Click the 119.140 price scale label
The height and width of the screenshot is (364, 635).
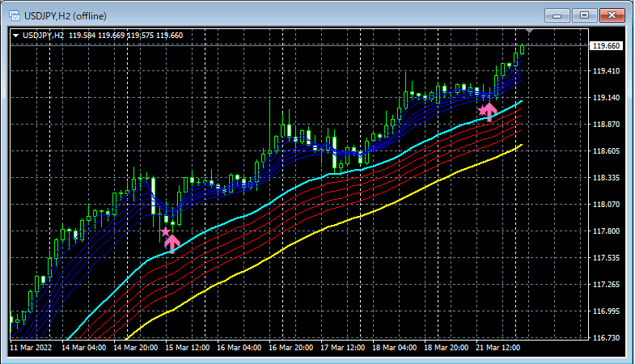[606, 98]
